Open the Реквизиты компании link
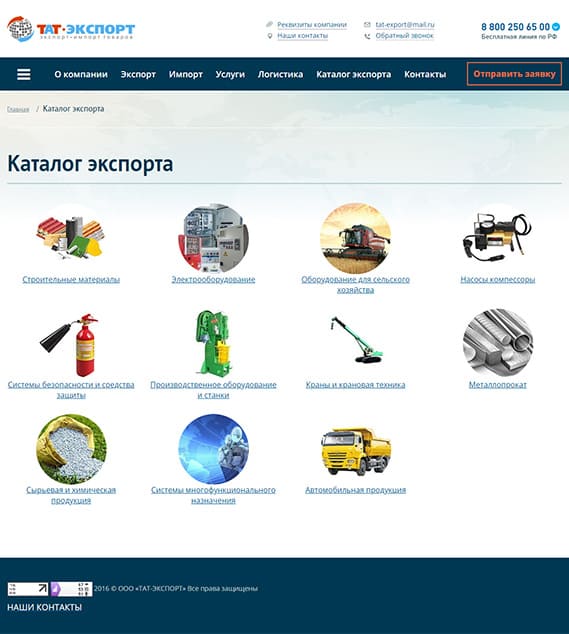This screenshot has width=569, height=634. [312, 25]
